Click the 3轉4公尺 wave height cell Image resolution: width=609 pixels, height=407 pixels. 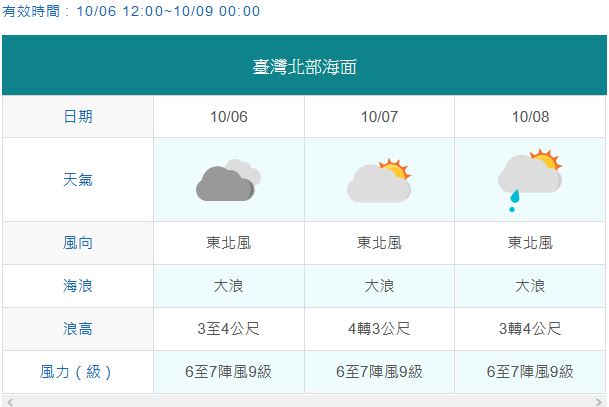coord(531,329)
